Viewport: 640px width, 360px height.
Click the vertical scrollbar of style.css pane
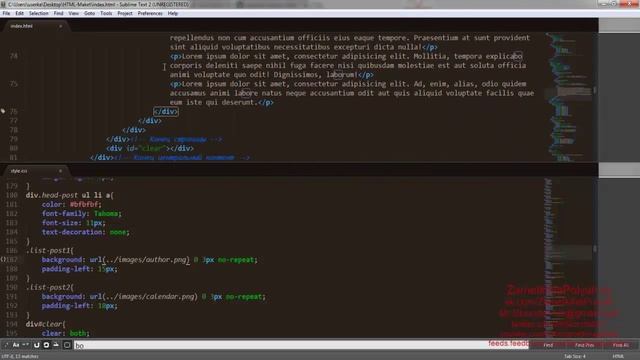(595, 257)
